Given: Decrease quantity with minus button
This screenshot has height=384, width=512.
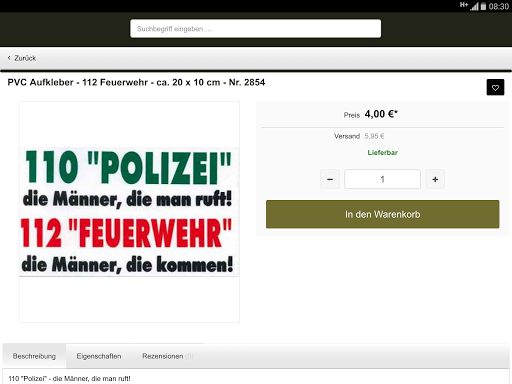Looking at the screenshot, I should pyautogui.click(x=330, y=179).
